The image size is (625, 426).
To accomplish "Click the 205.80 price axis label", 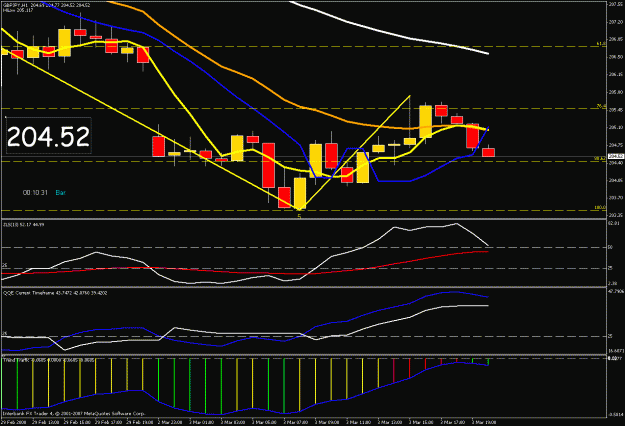I will pyautogui.click(x=616, y=92).
